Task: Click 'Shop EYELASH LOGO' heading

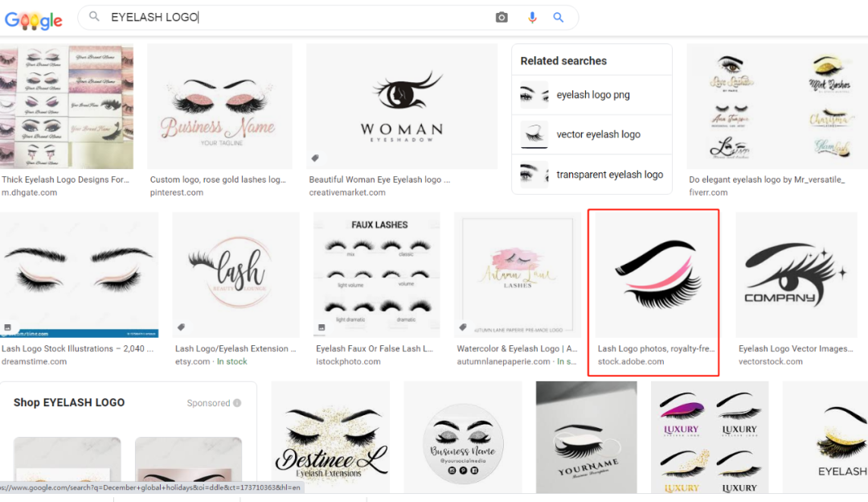Action: click(x=69, y=403)
